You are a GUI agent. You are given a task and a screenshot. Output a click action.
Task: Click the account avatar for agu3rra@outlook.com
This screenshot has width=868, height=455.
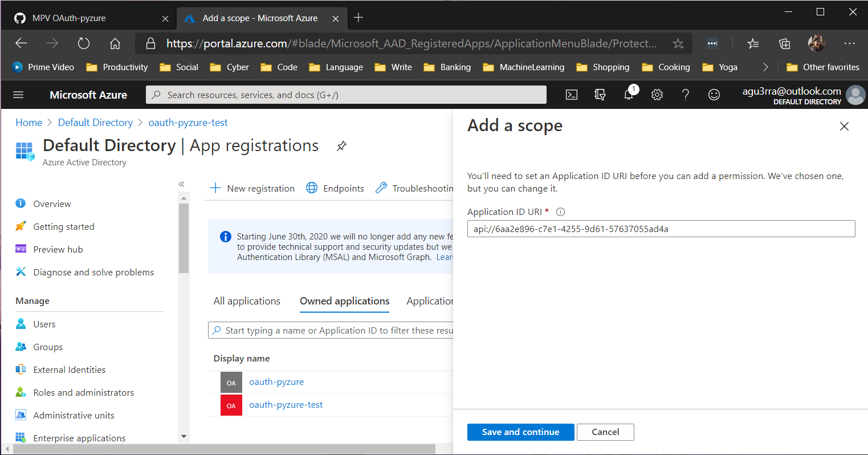click(x=855, y=95)
